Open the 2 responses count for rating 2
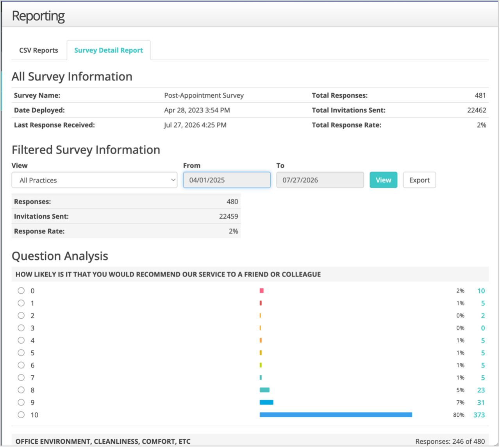The image size is (500, 448). click(483, 316)
